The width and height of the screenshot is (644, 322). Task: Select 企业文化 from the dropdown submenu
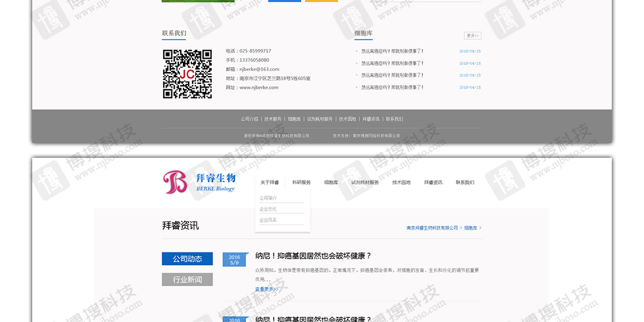[269, 209]
